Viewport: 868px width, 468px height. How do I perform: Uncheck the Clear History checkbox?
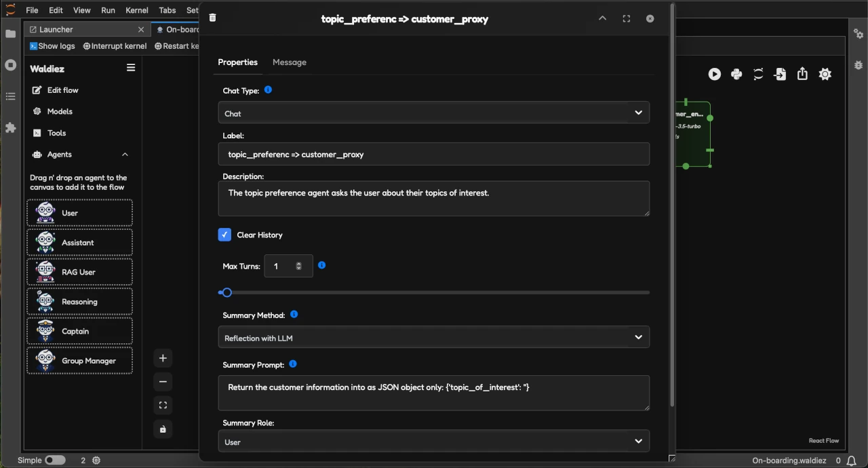click(x=225, y=235)
